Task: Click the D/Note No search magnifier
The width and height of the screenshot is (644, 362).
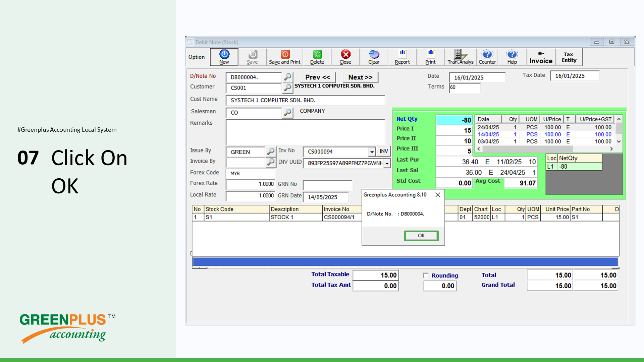Action: pyautogui.click(x=287, y=77)
